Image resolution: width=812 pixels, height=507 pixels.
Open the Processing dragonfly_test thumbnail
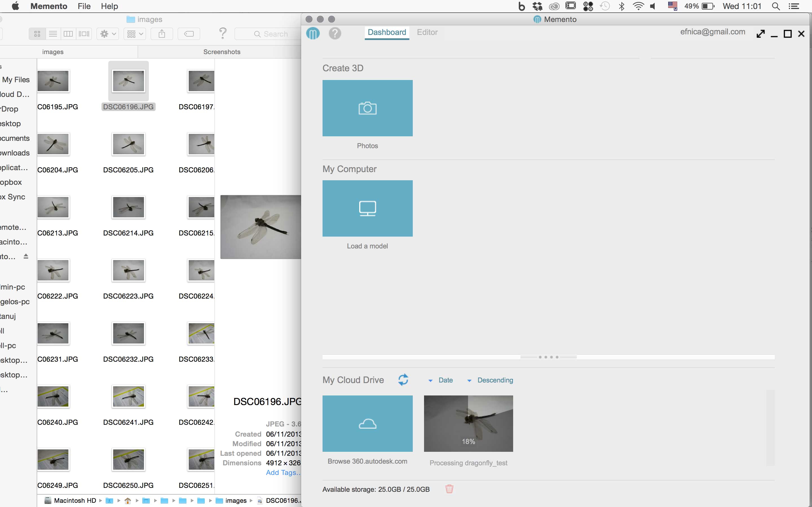point(468,423)
